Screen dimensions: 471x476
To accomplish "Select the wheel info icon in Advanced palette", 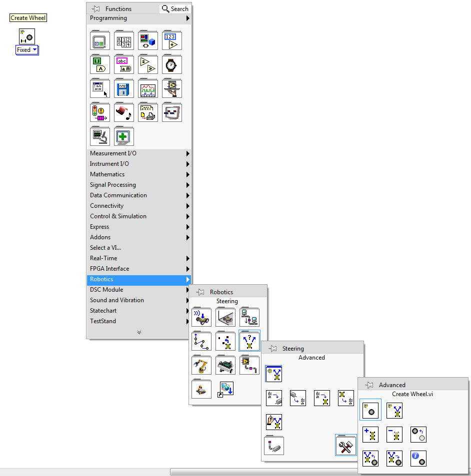I will point(418,459).
